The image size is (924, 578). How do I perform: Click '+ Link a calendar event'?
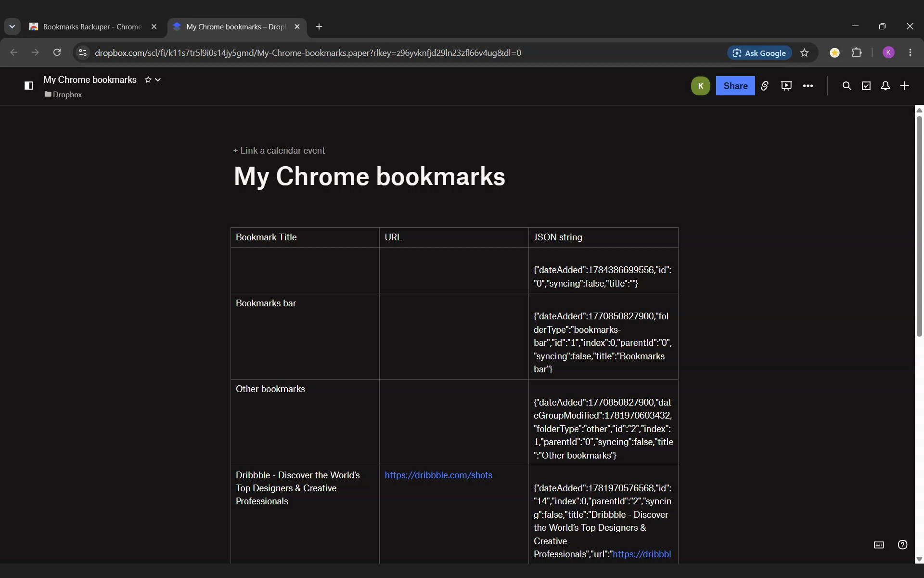(279, 151)
